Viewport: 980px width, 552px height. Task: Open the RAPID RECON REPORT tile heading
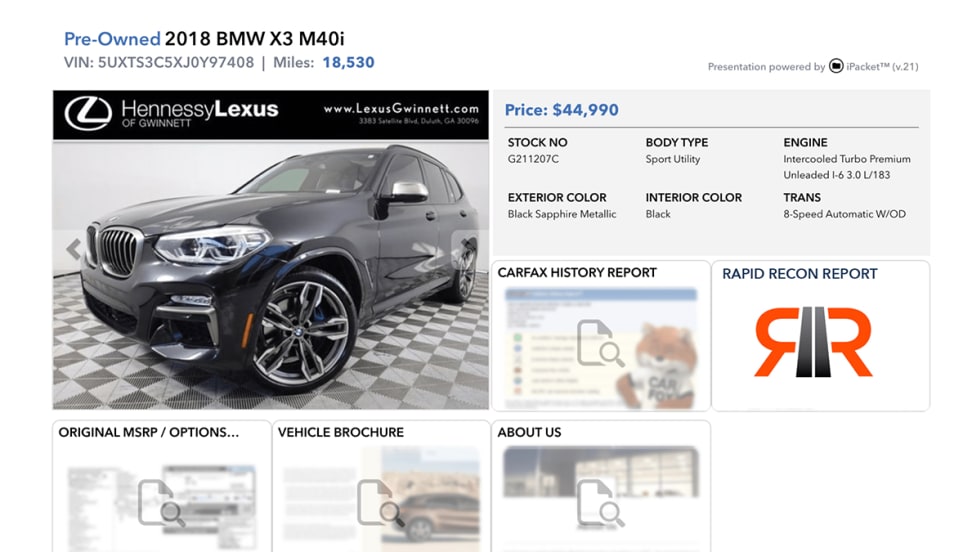pos(799,274)
